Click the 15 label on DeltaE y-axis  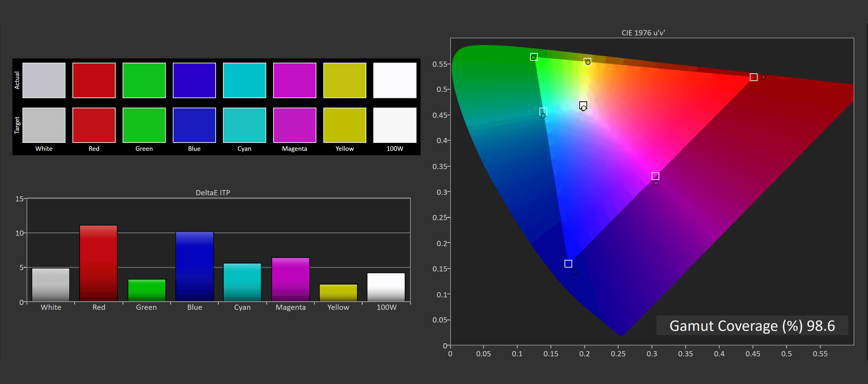pyautogui.click(x=19, y=199)
